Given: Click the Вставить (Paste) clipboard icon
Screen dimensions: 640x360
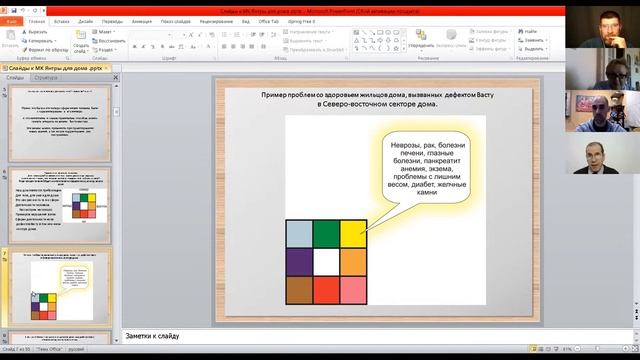Looking at the screenshot, I should point(10,36).
